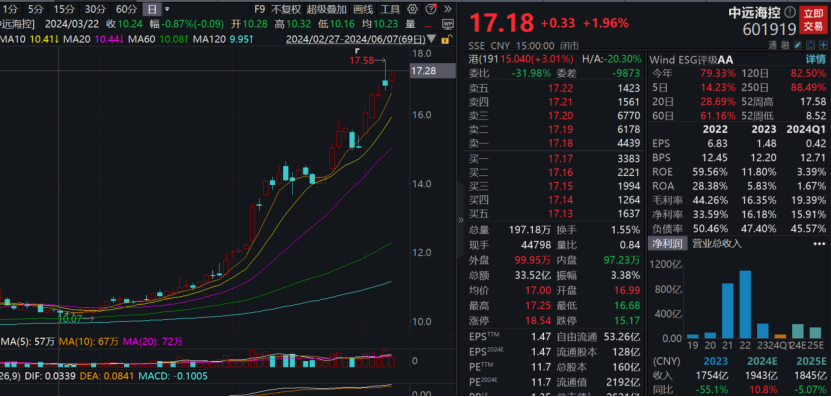Open the help question mark icon
831x397 pixels.
(x=432, y=9)
